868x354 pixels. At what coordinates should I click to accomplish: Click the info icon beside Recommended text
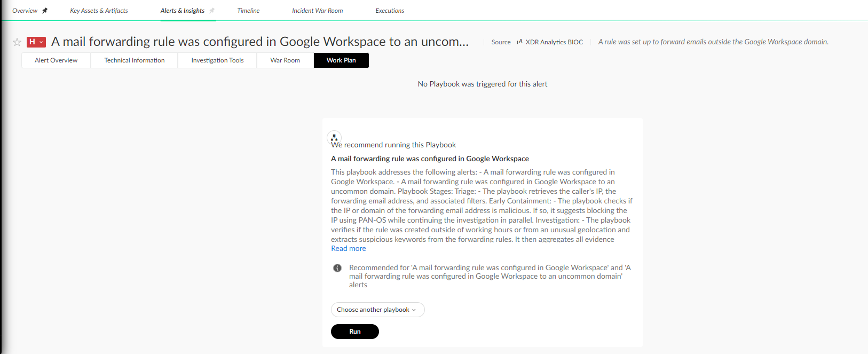(x=337, y=268)
